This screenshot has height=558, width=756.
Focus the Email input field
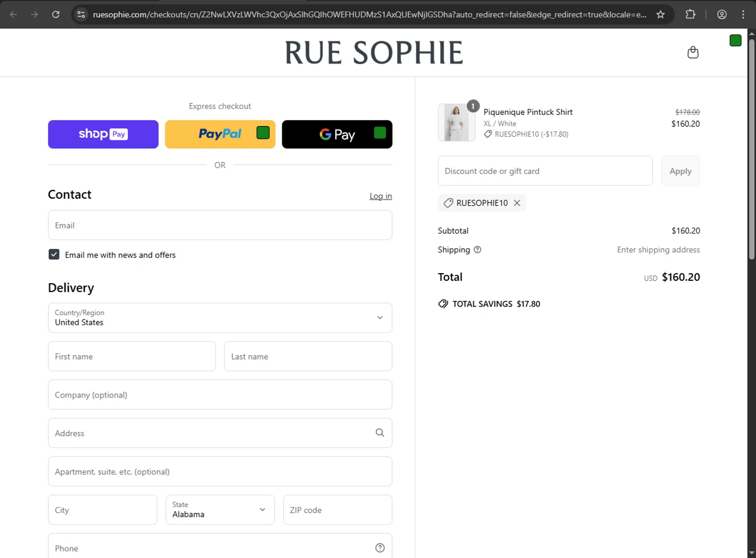(220, 225)
